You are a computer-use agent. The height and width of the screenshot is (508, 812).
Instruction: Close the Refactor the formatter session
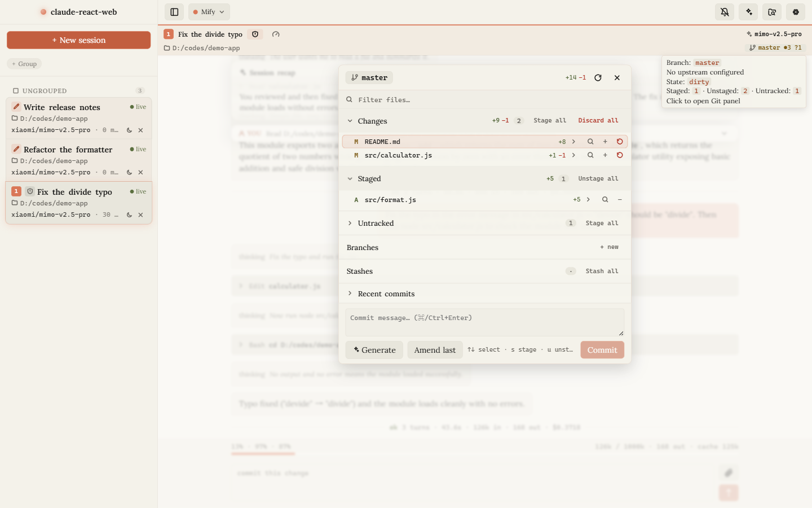[x=140, y=173]
